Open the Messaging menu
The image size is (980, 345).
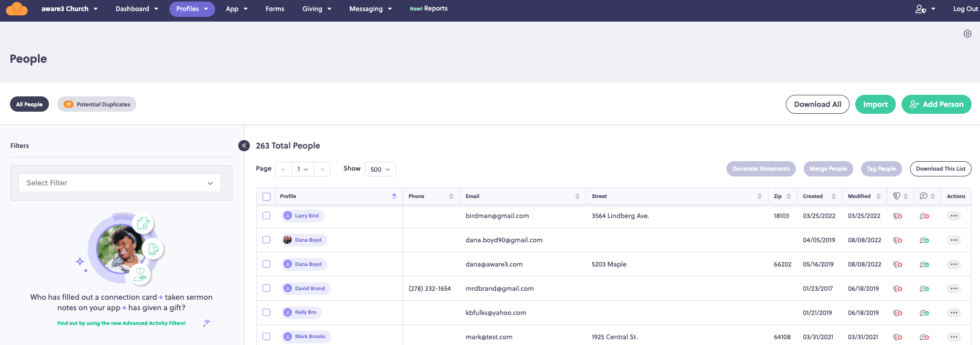click(370, 9)
